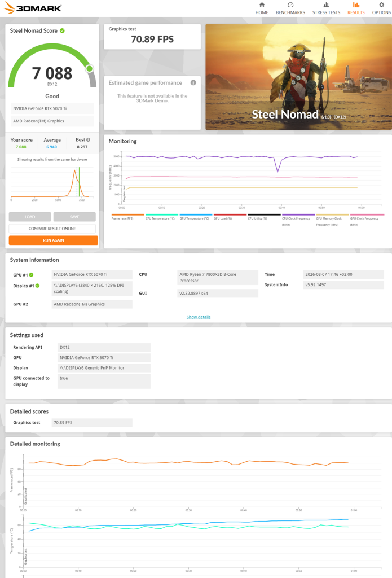Open the STRESS TESTS tab

326,8
